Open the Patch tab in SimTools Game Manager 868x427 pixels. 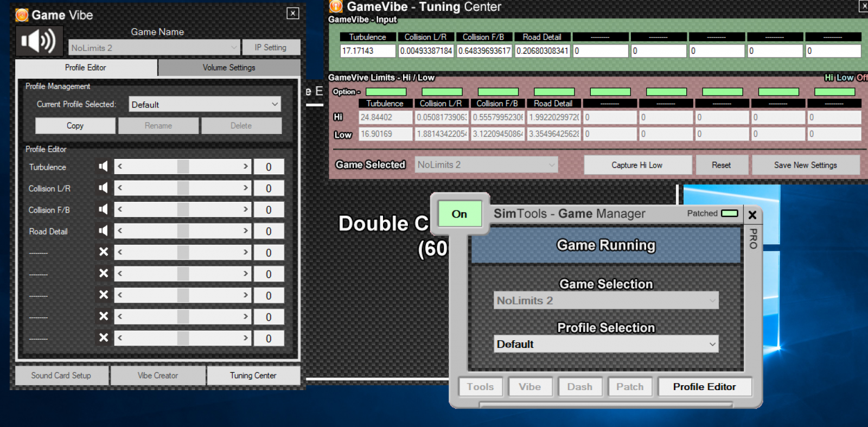(x=630, y=387)
